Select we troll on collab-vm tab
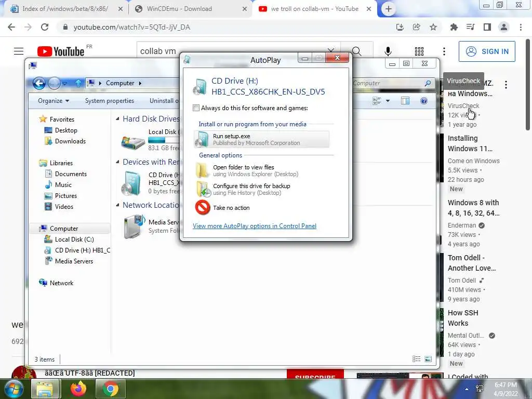This screenshot has height=399, width=532. coord(314,9)
